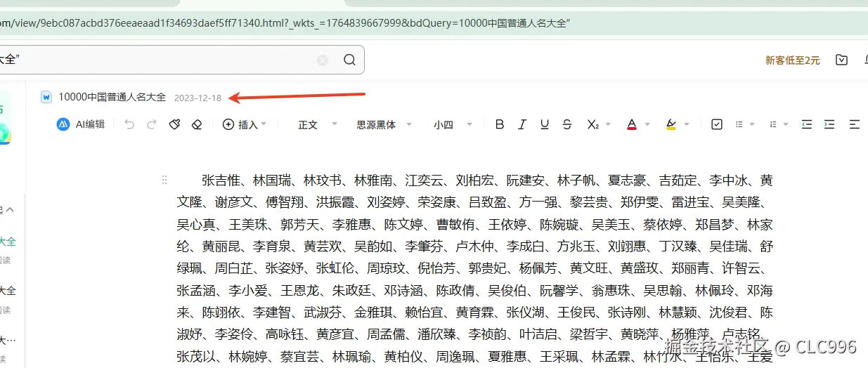
Task: Toggle bold formatting
Action: 500,124
